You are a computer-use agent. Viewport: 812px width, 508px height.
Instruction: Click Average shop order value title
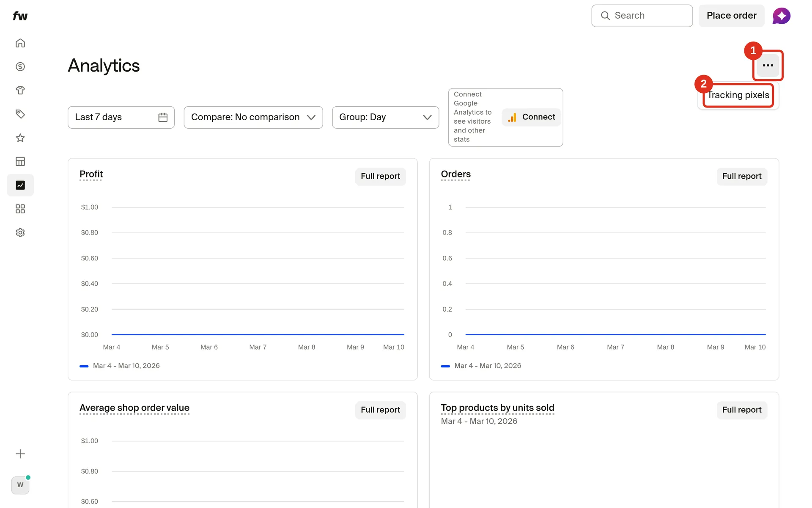coord(134,408)
